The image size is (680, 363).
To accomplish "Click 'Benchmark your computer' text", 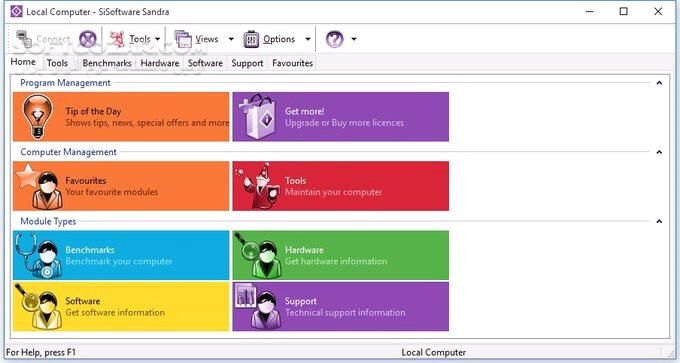I will click(119, 262).
